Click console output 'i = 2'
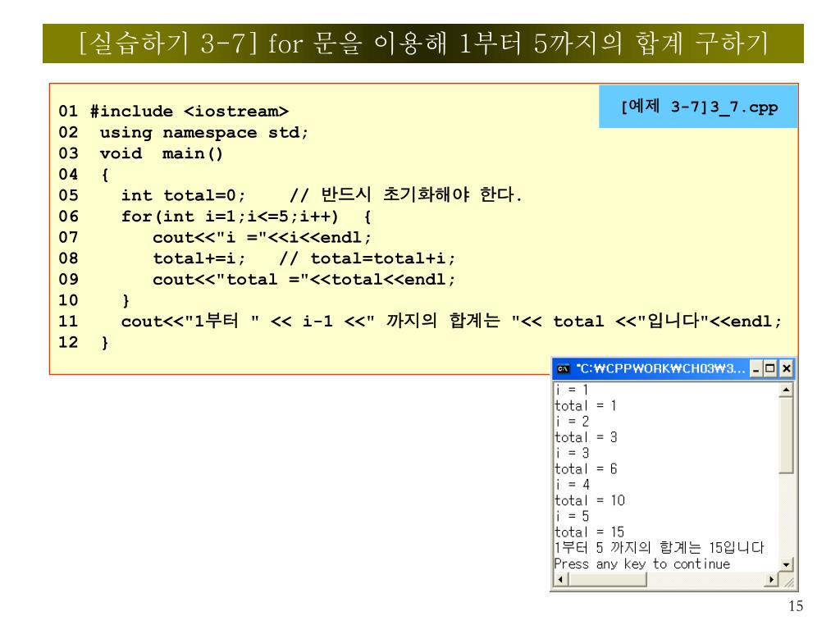The width and height of the screenshot is (840, 630). point(572,421)
